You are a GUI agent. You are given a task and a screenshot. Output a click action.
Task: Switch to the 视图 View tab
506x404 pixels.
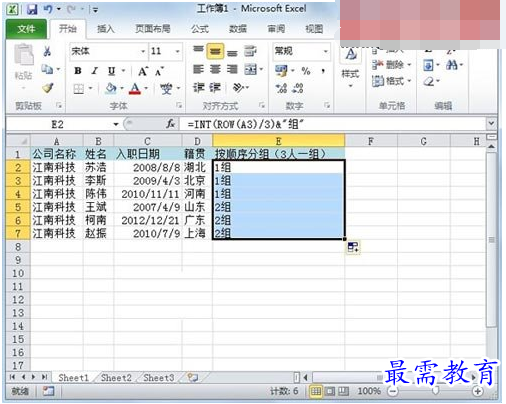tap(314, 29)
